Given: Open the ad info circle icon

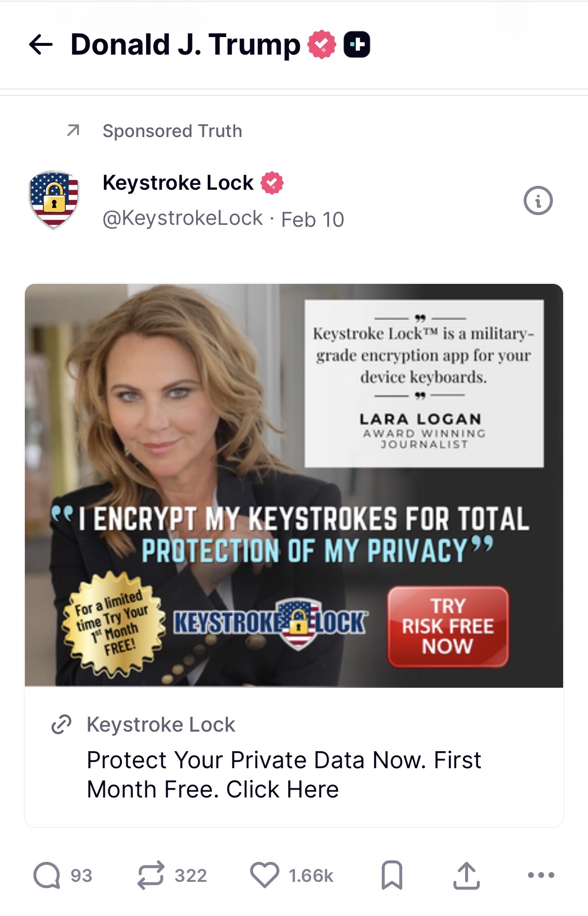Looking at the screenshot, I should tap(538, 200).
